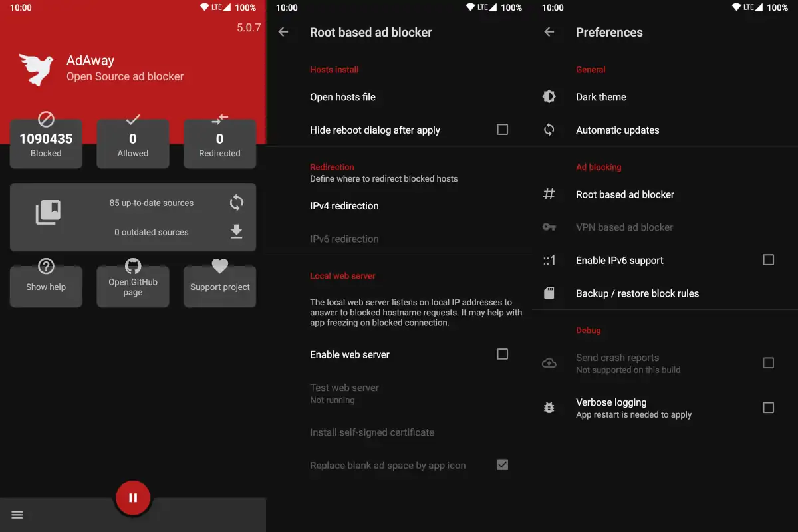Open Backup / restore block rules

coord(665,293)
